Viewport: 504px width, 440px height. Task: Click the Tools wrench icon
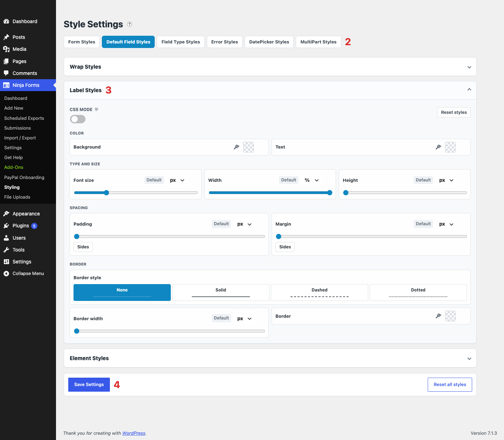[6, 250]
